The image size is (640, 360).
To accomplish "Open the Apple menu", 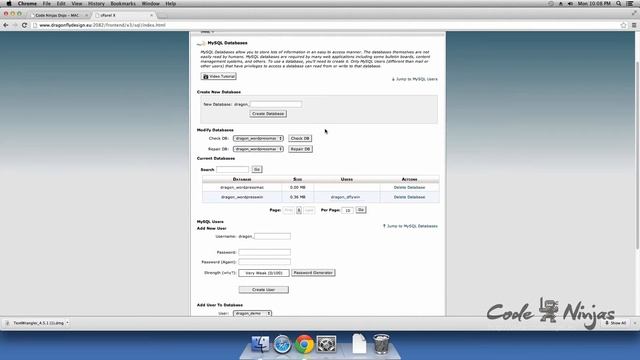I will click(9, 3).
